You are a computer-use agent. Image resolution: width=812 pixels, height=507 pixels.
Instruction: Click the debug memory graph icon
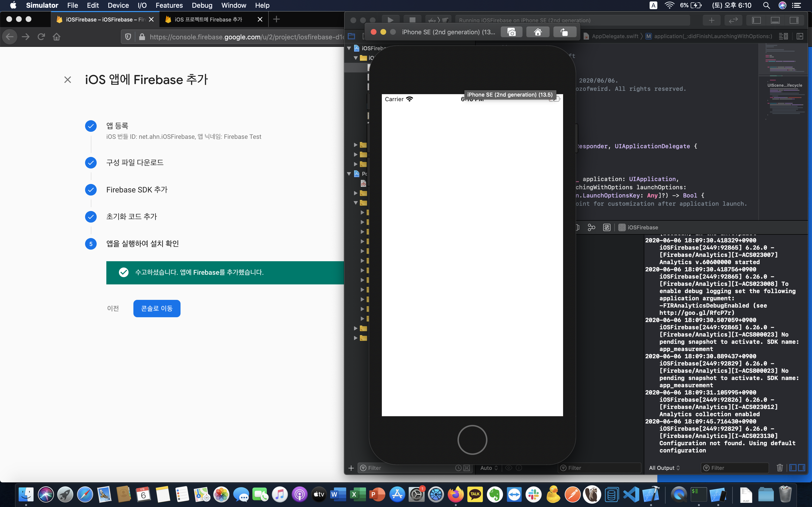592,227
